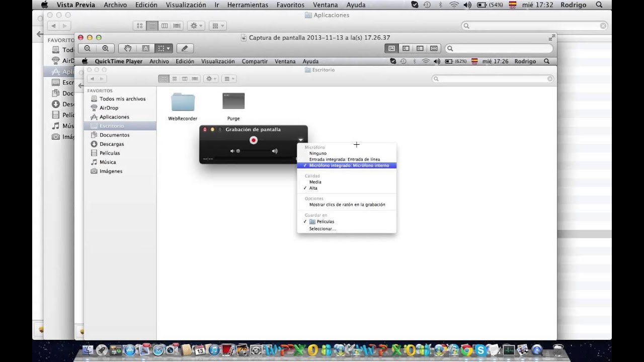Click the Wi-Fi status icon in top menu bar
Viewport: 644px width, 362px height.
click(x=454, y=5)
